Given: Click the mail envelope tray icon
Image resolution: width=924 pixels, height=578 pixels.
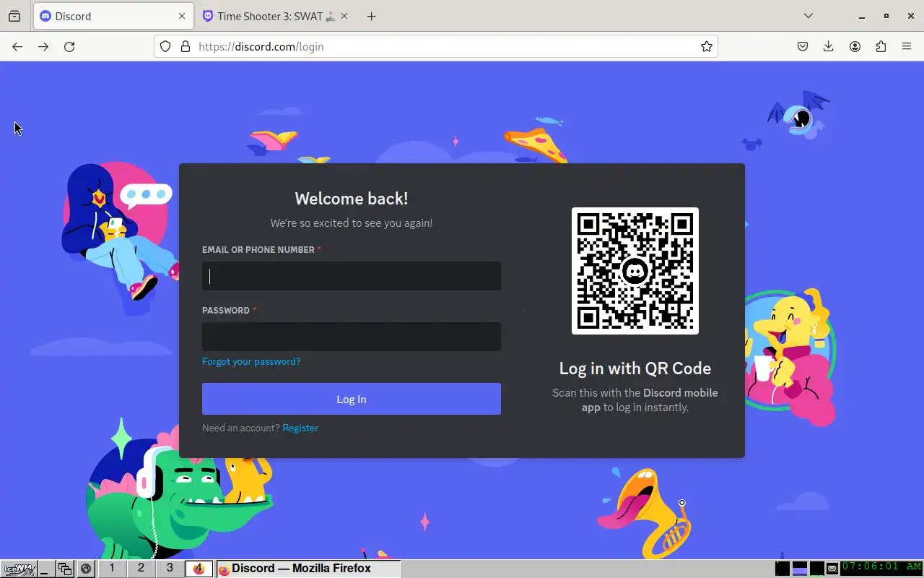Looking at the screenshot, I should [832, 569].
